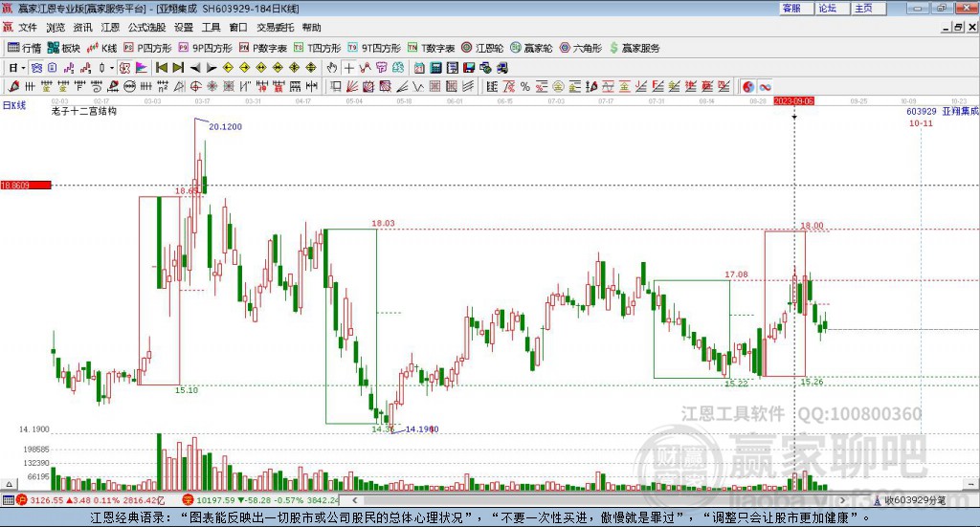Viewport: 980px width, 527px height.
Task: Click the 客服 customer service button
Action: tap(796, 8)
